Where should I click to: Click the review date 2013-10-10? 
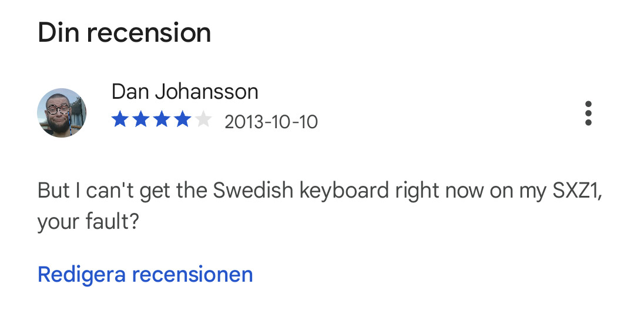(x=271, y=122)
